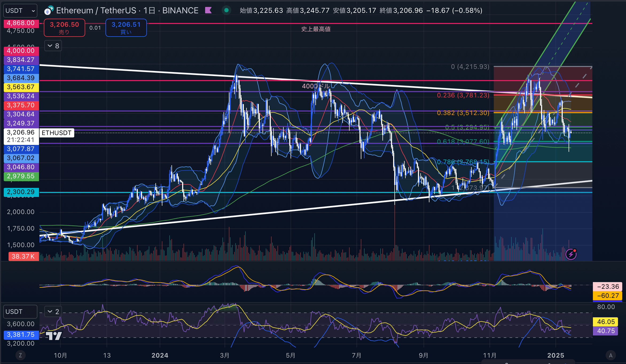Image resolution: width=626 pixels, height=364 pixels.
Task: Click the 史上最高値 line label
Action: click(316, 29)
